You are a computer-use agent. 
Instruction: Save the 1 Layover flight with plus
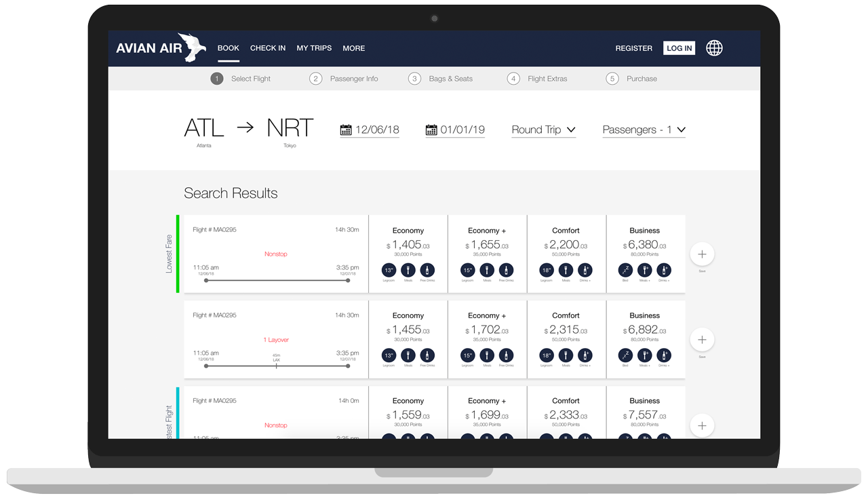point(702,340)
